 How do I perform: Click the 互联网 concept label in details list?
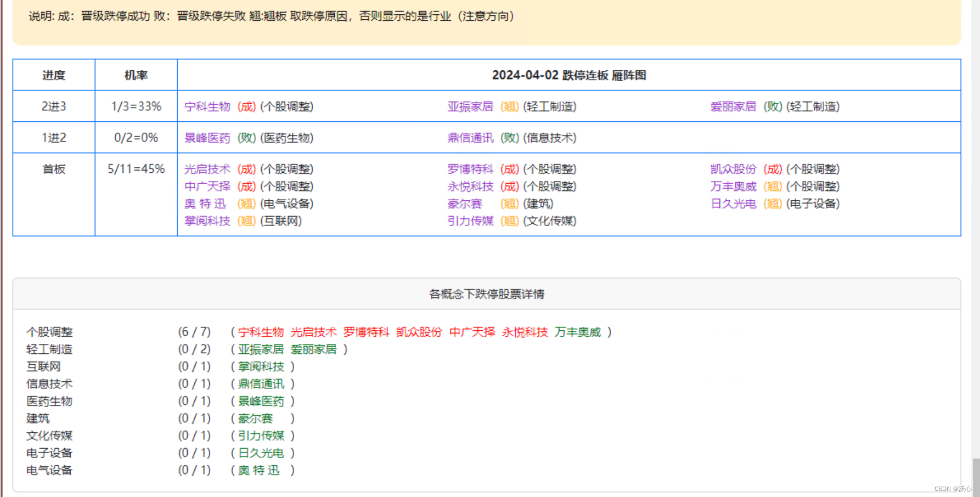pos(43,366)
